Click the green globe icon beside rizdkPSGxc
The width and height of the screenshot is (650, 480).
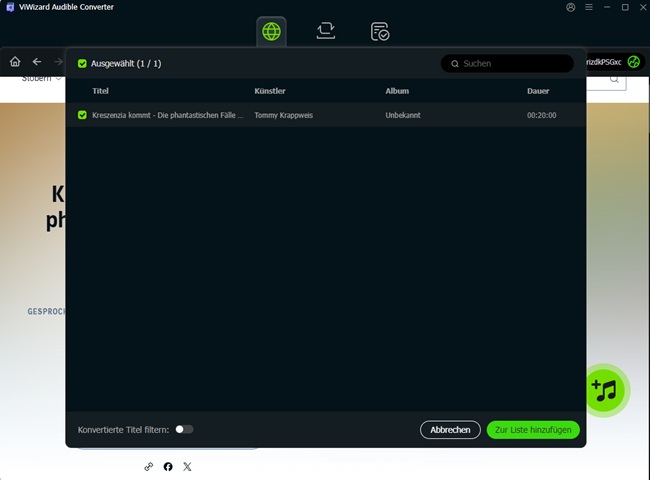(x=633, y=62)
